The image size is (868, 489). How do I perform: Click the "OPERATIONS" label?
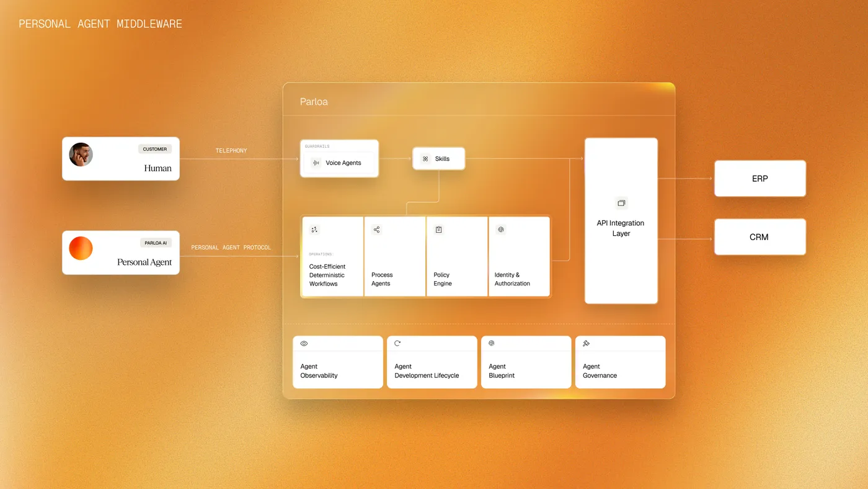point(321,254)
